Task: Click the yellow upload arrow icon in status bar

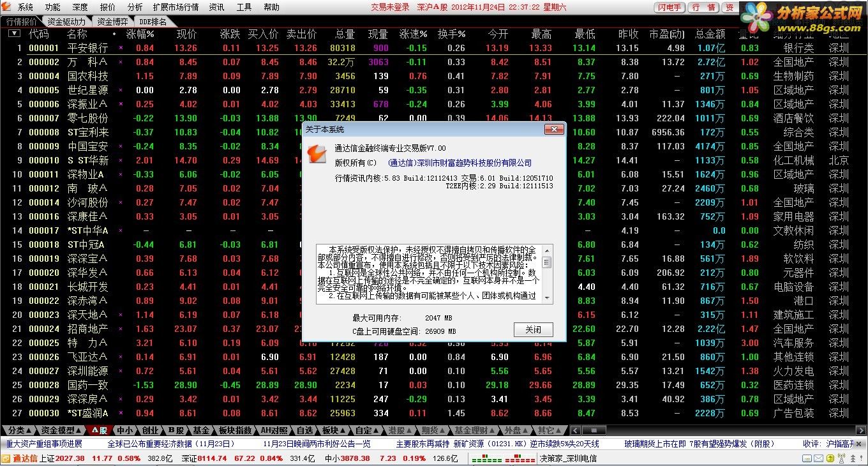Action: click(830, 458)
